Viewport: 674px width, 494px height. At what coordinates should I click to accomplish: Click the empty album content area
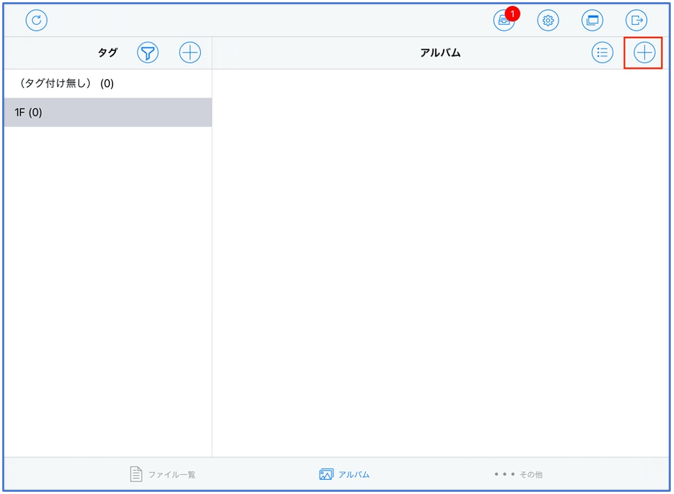point(440,260)
